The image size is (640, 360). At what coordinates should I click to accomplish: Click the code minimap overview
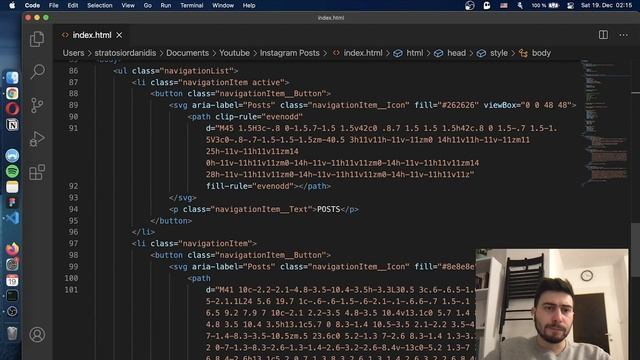tap(605, 122)
